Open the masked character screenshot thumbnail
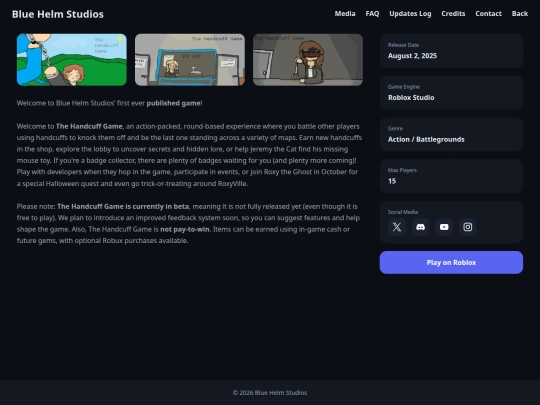The height and width of the screenshot is (405, 540). tap(308, 60)
